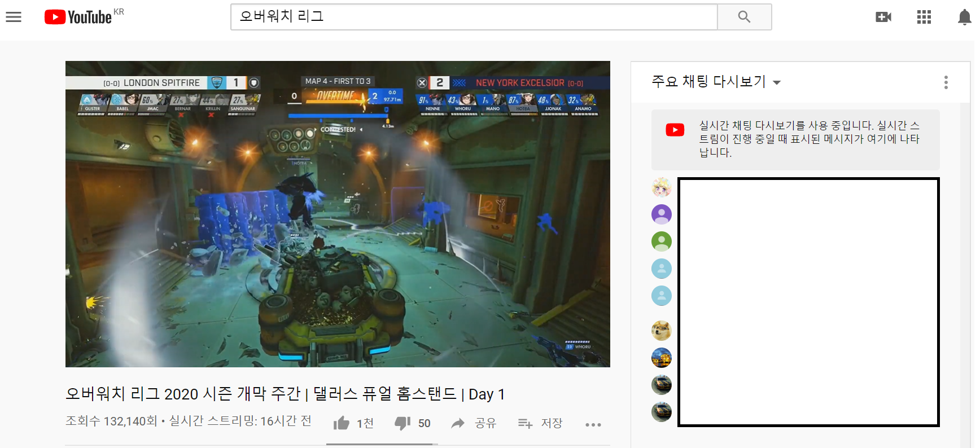This screenshot has height=448, width=980.
Task: Click the save to playlist icon
Action: pyautogui.click(x=525, y=423)
